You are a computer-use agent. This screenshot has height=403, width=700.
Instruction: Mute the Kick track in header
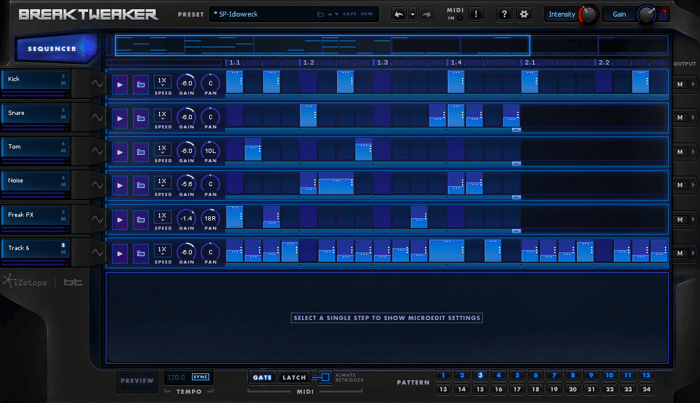tap(63, 83)
